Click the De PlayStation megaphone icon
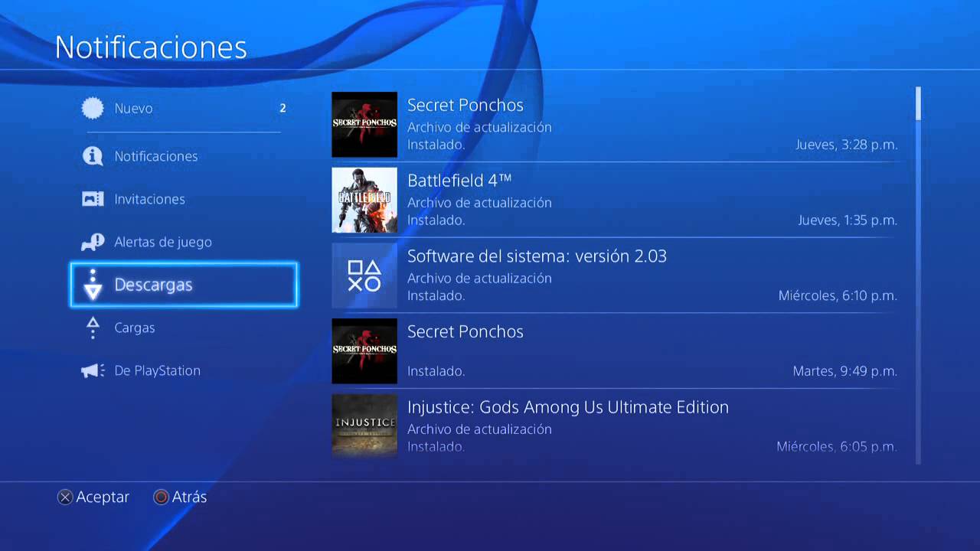The width and height of the screenshot is (980, 551). point(93,370)
